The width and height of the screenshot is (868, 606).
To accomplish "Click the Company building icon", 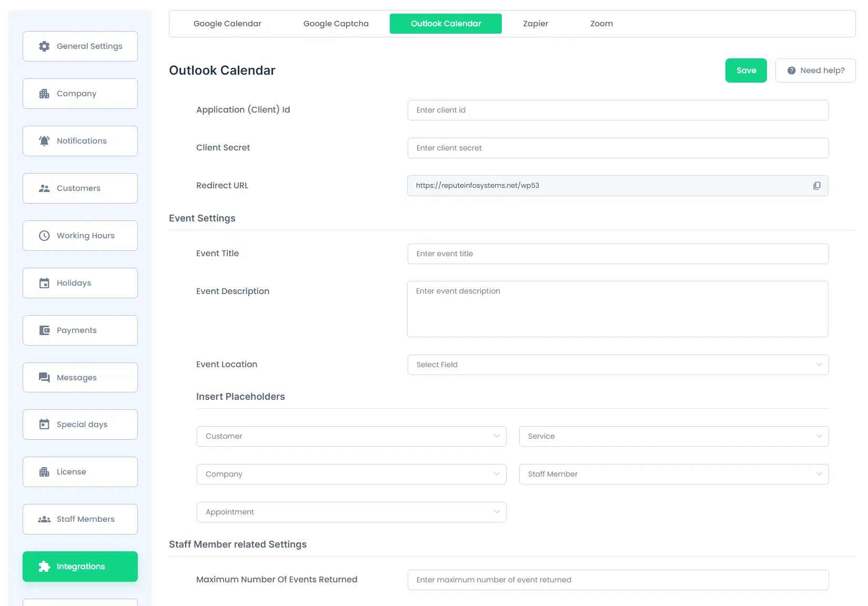I will point(44,94).
